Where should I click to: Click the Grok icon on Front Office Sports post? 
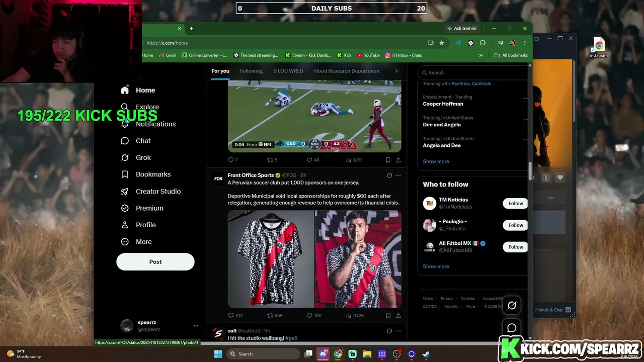pos(389,175)
